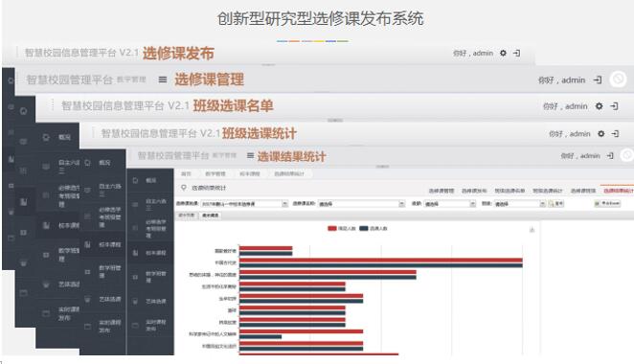Expand the 选修课名称 dropdown
634x364 pixels.
pos(361,204)
